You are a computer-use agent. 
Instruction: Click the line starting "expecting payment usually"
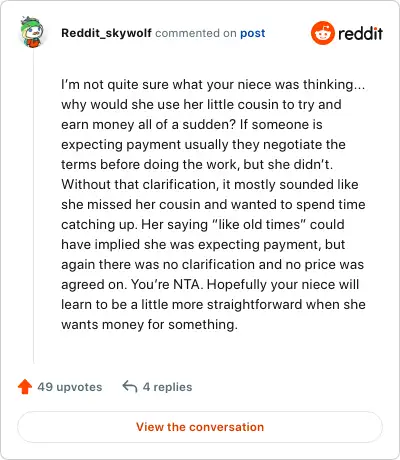203,145
